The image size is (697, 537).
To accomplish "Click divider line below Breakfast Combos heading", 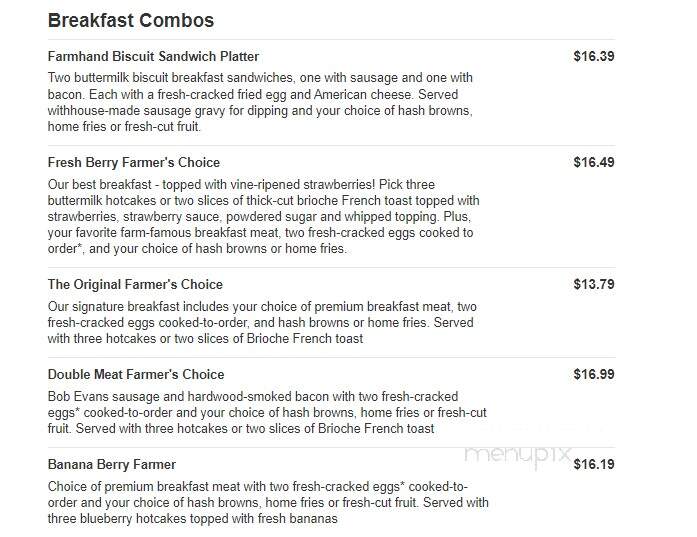I will [332, 40].
